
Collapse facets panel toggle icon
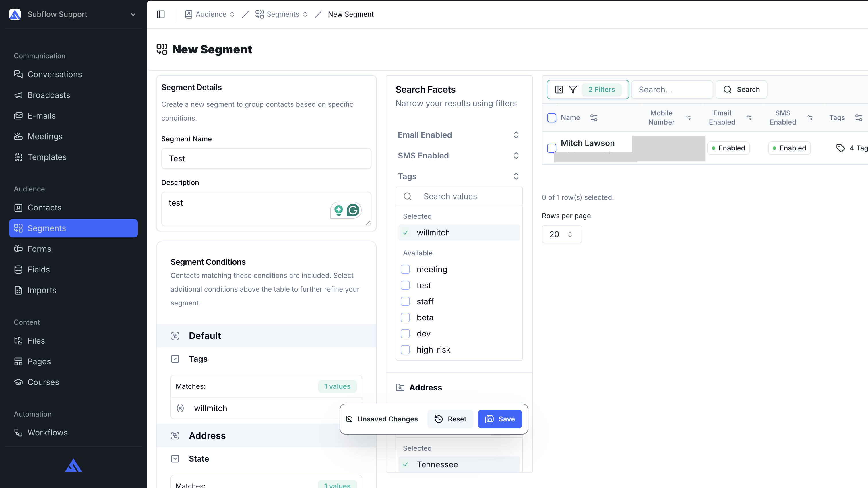tap(559, 89)
